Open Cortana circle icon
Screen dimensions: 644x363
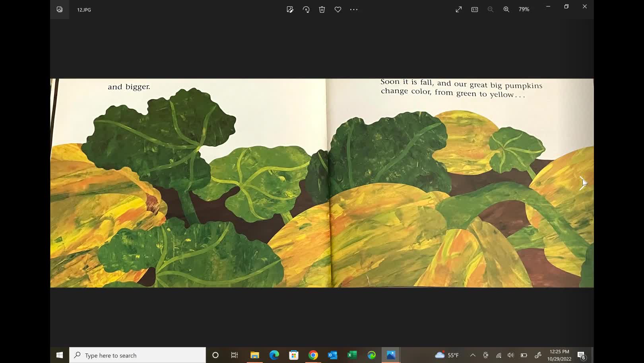pyautogui.click(x=215, y=355)
